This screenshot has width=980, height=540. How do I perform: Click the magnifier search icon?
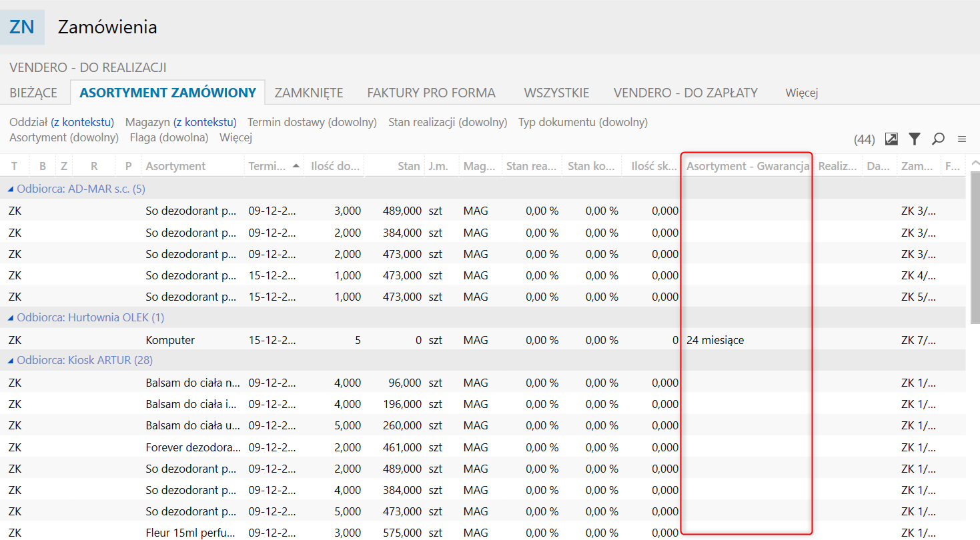pyautogui.click(x=938, y=139)
